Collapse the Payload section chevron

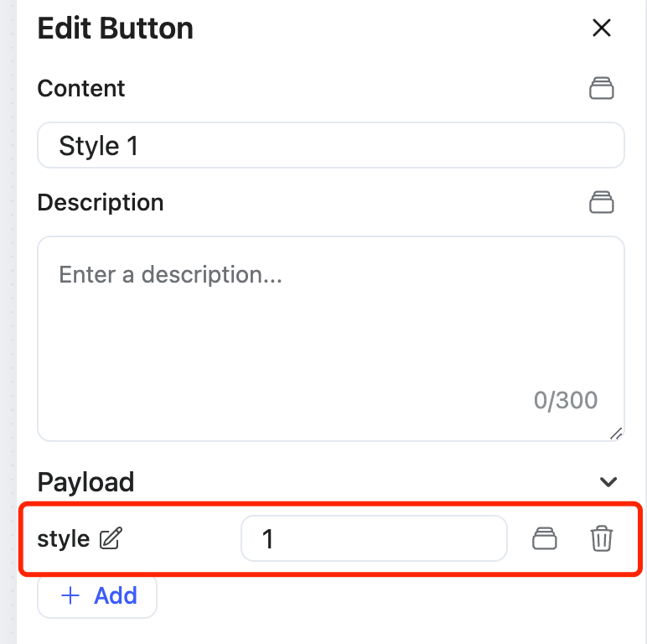(x=608, y=482)
